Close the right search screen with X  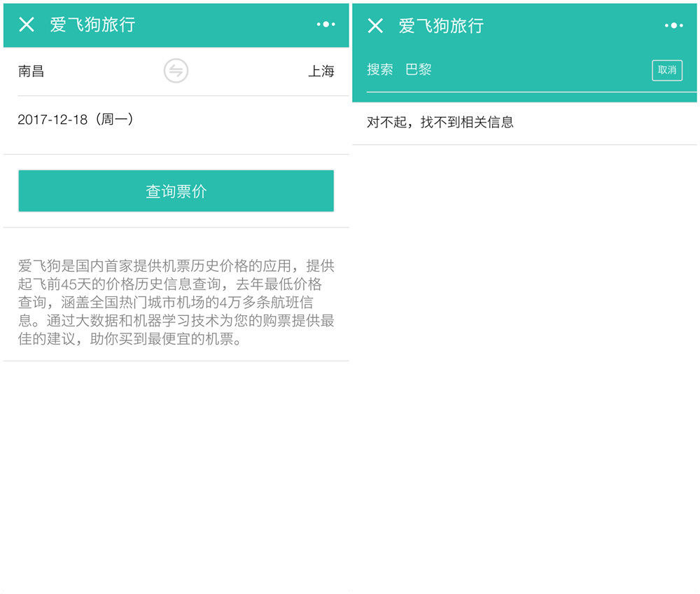[x=375, y=26]
